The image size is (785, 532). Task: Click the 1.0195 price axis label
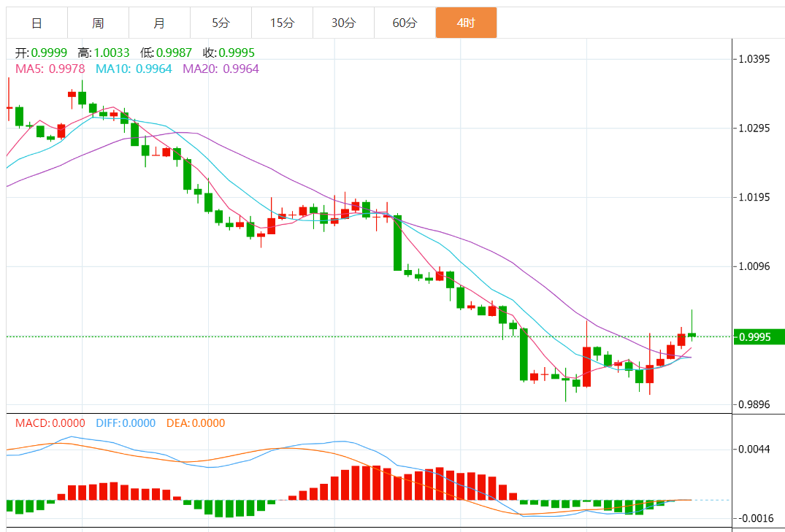pos(754,198)
